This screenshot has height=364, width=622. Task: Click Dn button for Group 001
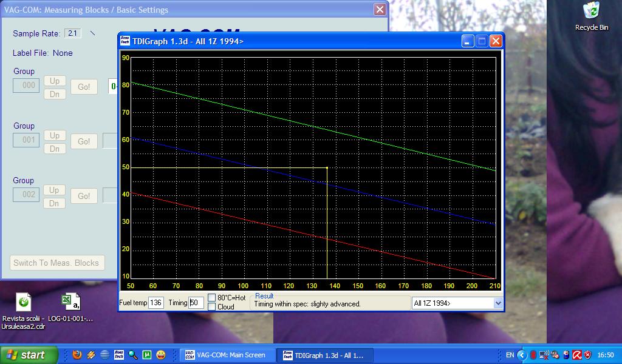point(55,149)
